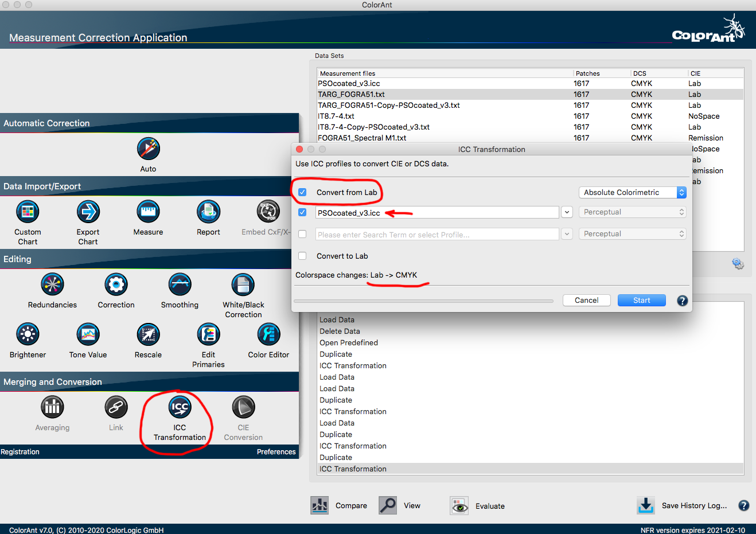Sort by Patches column header

pos(602,73)
